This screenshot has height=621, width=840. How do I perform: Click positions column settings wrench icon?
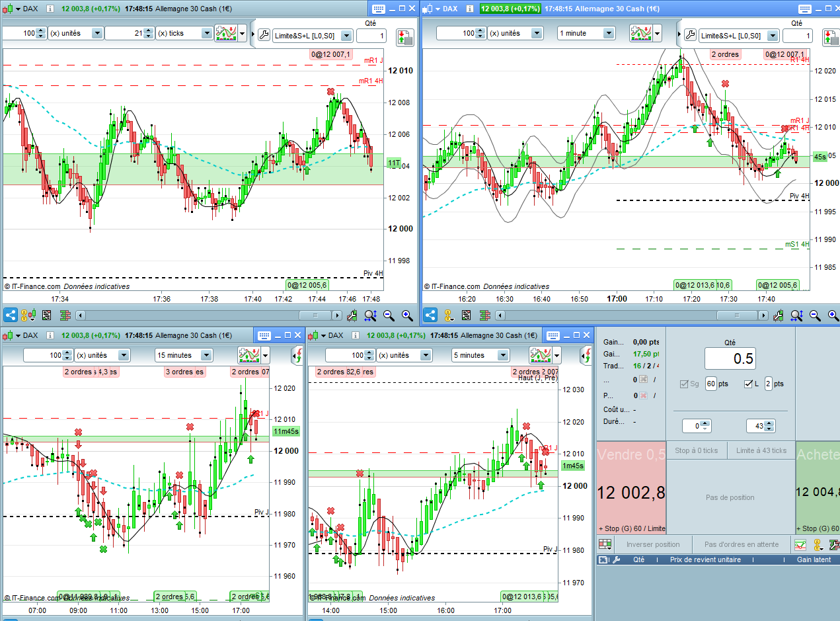[x=617, y=559]
